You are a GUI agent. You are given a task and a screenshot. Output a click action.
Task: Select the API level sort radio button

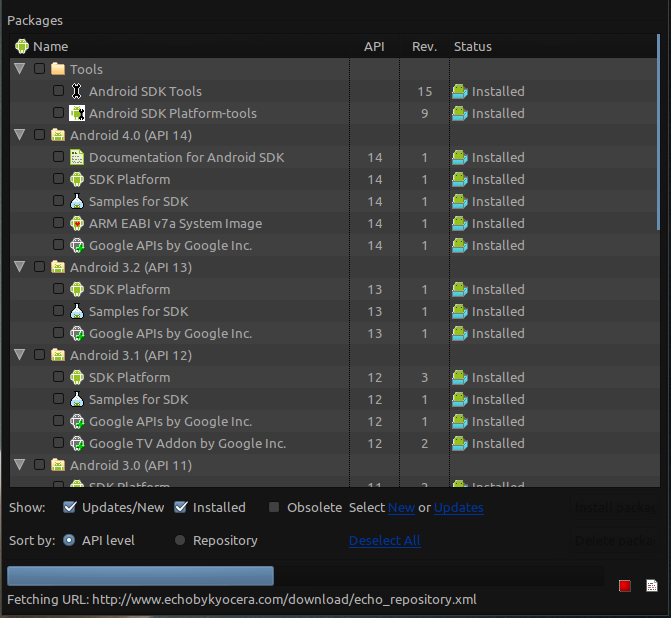coord(69,540)
